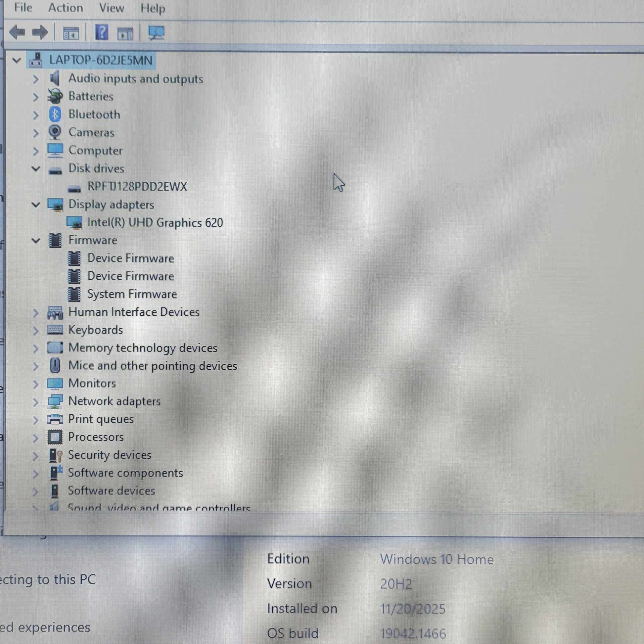Collapse the Display adapters node
644x644 pixels.
[36, 205]
